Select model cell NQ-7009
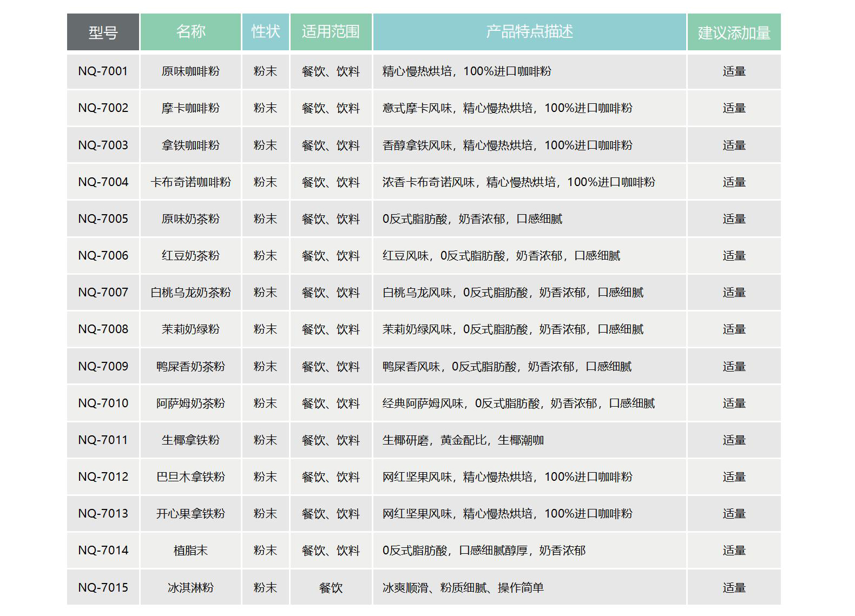This screenshot has height=616, width=855. pyautogui.click(x=103, y=366)
